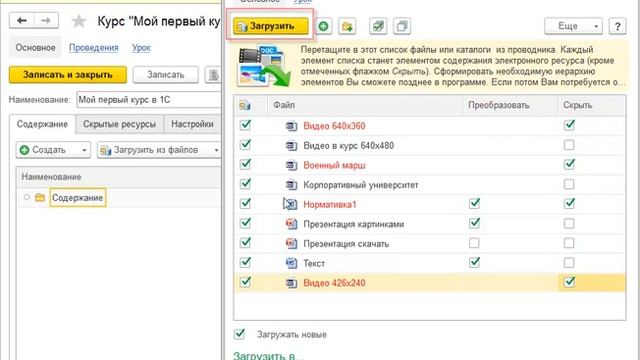
Task: Select the Содержание folder tree item
Action: (78, 198)
